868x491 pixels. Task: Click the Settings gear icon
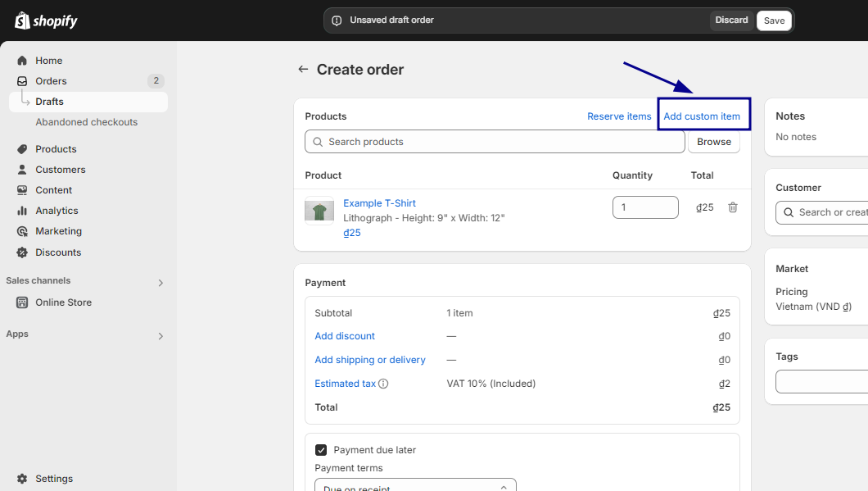[22, 478]
